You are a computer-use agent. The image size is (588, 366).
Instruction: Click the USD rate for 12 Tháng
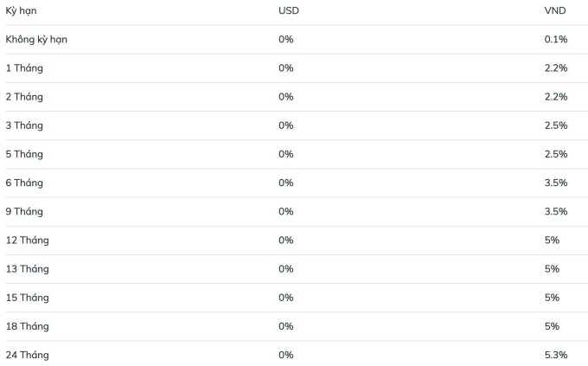pyautogui.click(x=286, y=240)
